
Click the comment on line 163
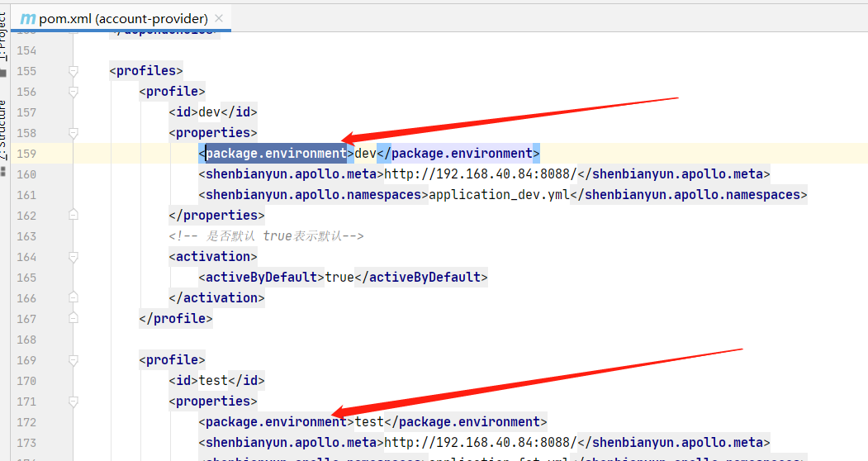click(x=266, y=236)
